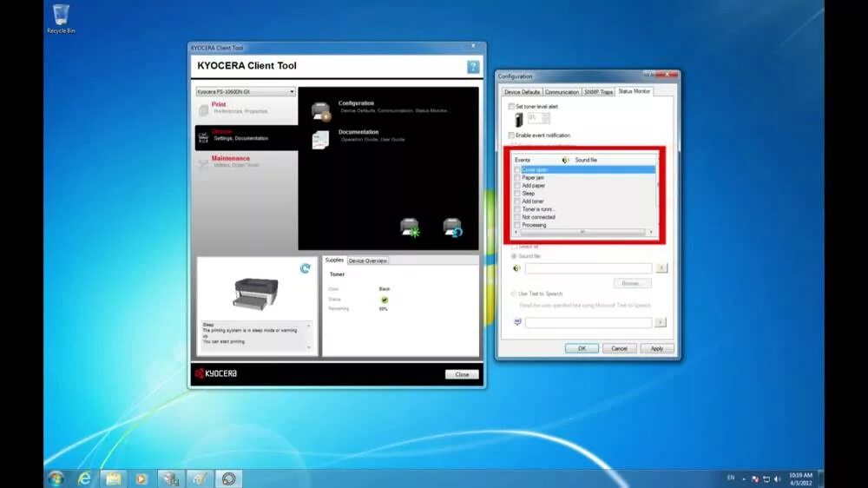Screen dimensions: 868x488
Task: Switch to the SNMP Traps tab
Action: click(x=598, y=92)
